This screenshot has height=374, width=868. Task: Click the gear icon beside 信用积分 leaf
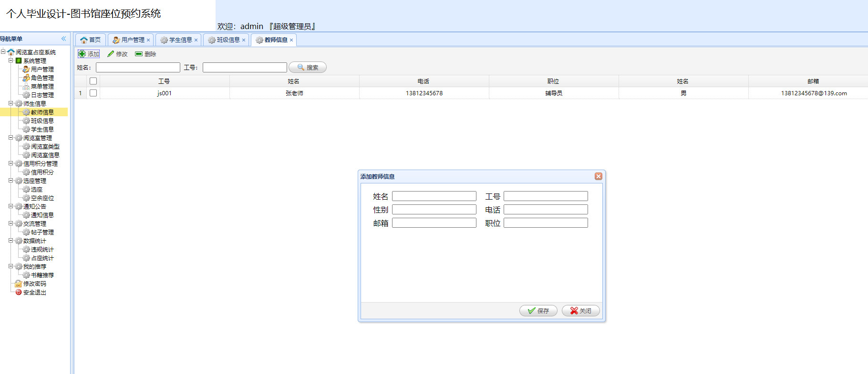click(x=26, y=172)
